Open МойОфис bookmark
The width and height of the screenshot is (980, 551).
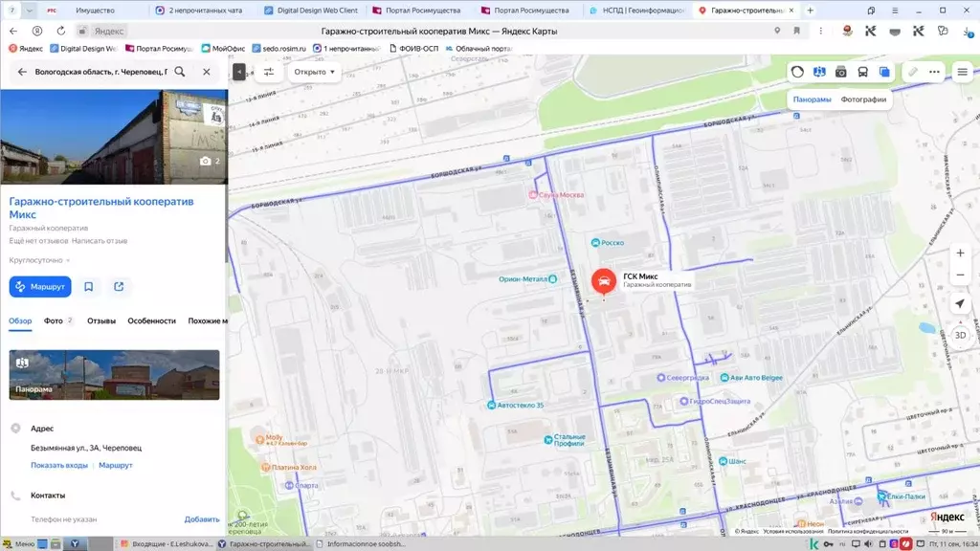tap(223, 48)
